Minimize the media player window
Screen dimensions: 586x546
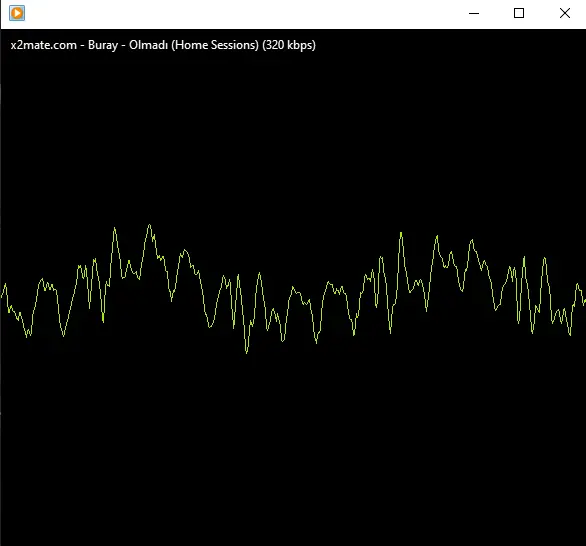pyautogui.click(x=474, y=13)
